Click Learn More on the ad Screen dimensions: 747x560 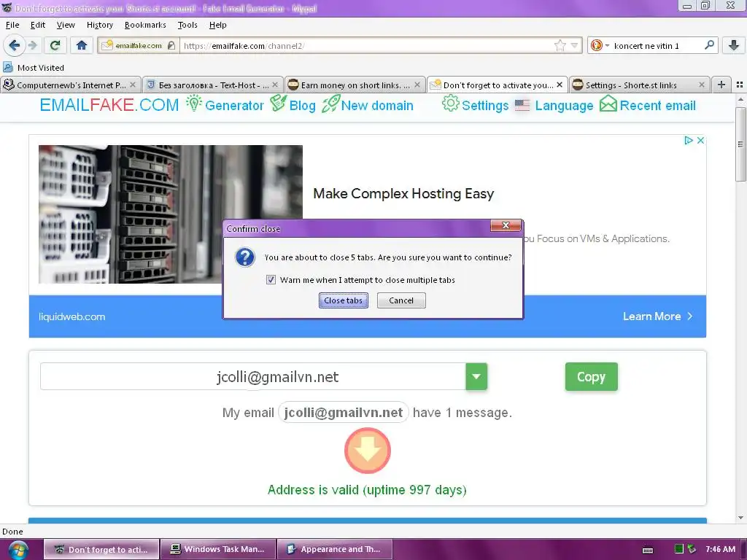pos(657,316)
